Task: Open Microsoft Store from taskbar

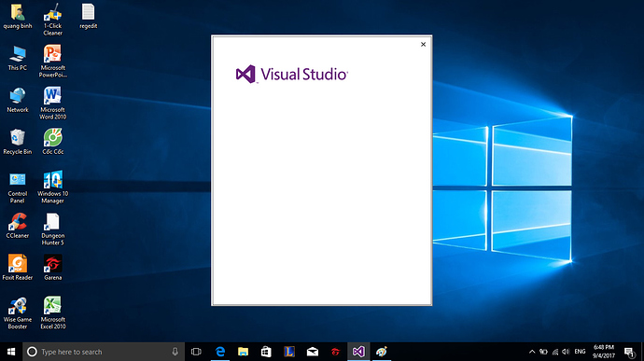Action: point(266,352)
